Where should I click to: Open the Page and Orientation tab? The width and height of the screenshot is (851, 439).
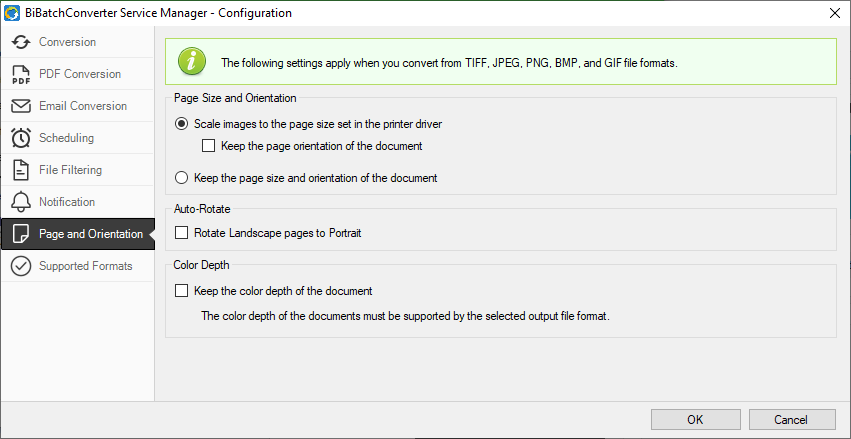[78, 234]
